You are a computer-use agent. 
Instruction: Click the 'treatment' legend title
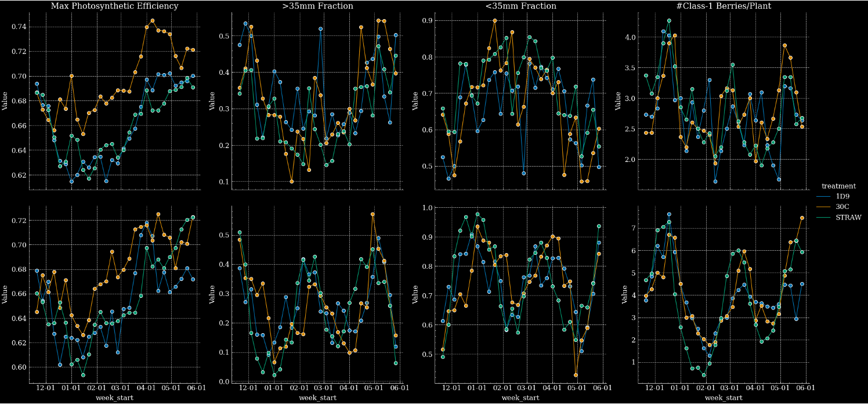(838, 186)
